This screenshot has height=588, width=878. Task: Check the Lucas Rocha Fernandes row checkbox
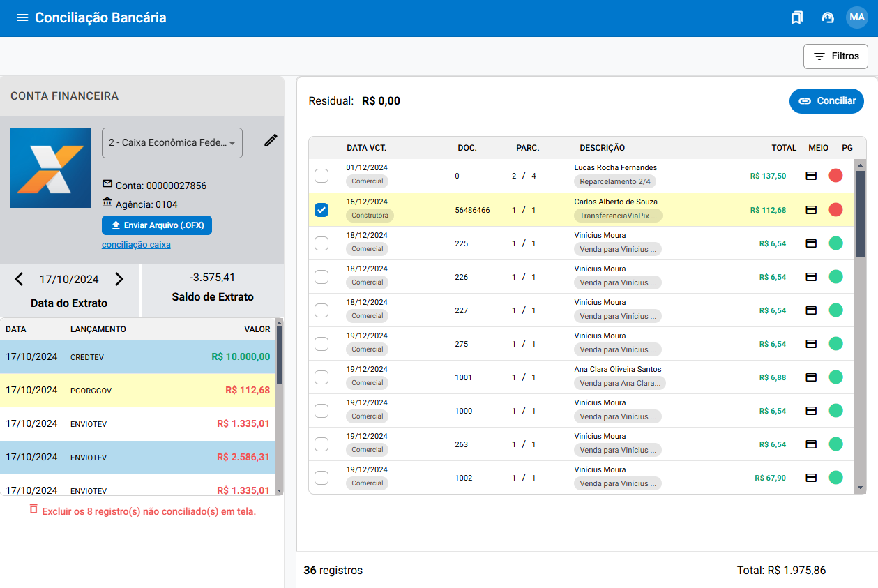(x=321, y=176)
